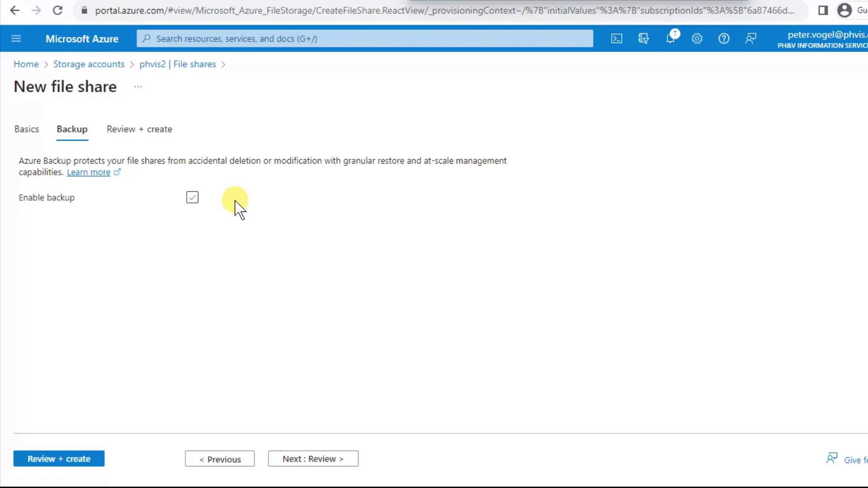This screenshot has height=488, width=868.
Task: Open the Learn more link
Action: click(x=89, y=172)
